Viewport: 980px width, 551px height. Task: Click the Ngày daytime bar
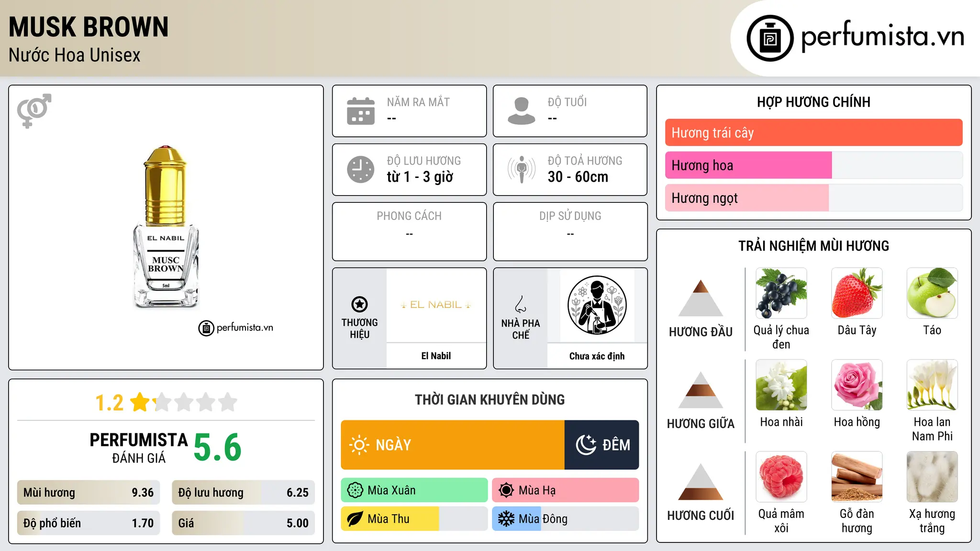(453, 445)
